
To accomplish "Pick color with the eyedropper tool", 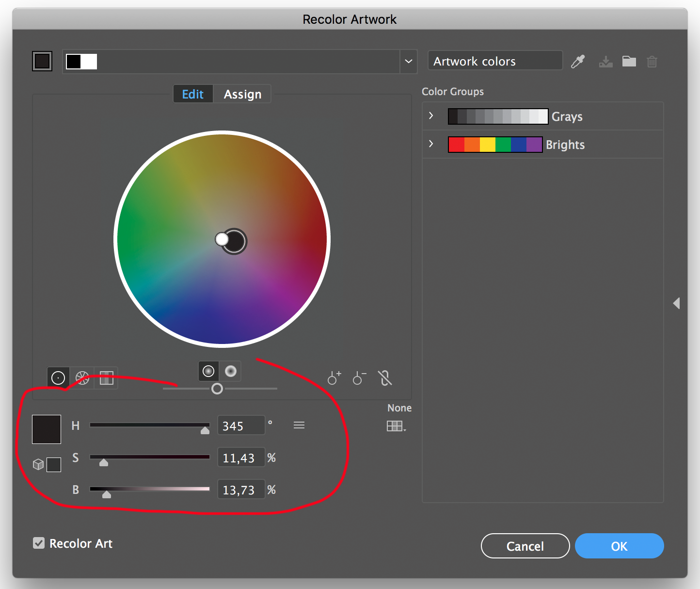I will pos(578,62).
